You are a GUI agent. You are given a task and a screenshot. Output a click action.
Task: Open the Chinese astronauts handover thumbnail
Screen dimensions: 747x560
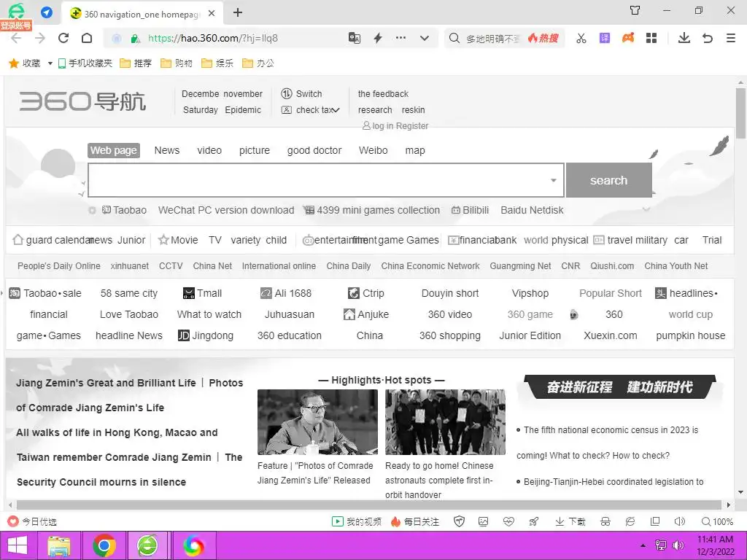click(x=445, y=422)
